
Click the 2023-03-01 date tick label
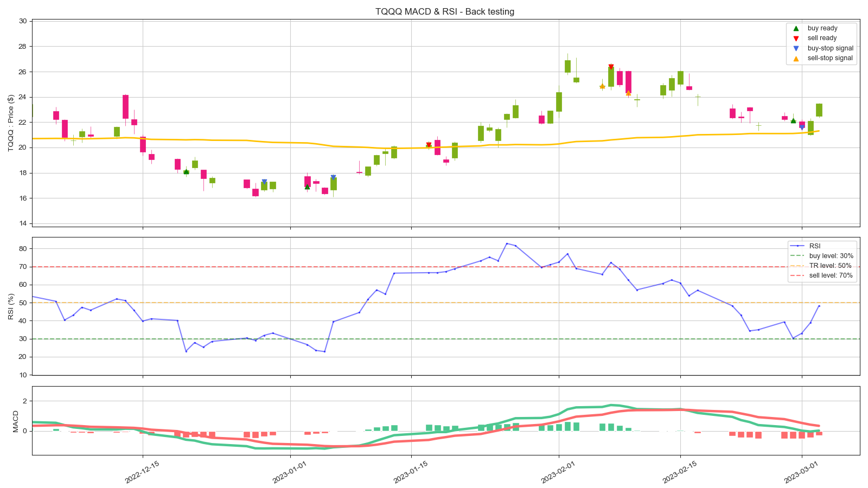point(801,472)
